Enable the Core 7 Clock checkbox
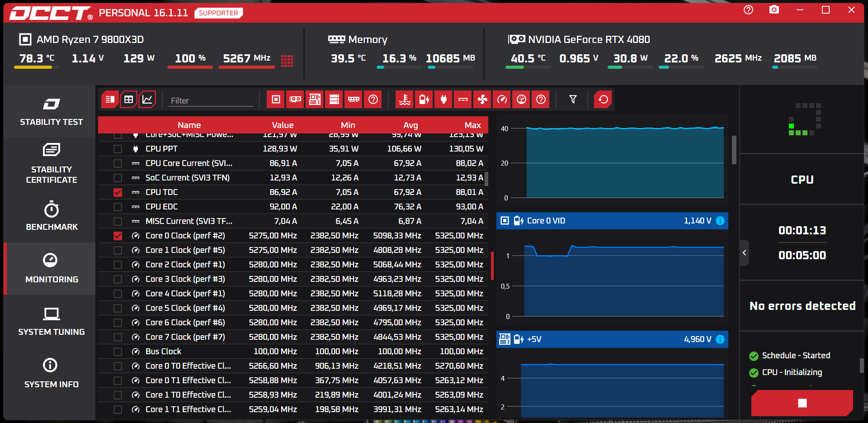868x423 pixels. (118, 337)
